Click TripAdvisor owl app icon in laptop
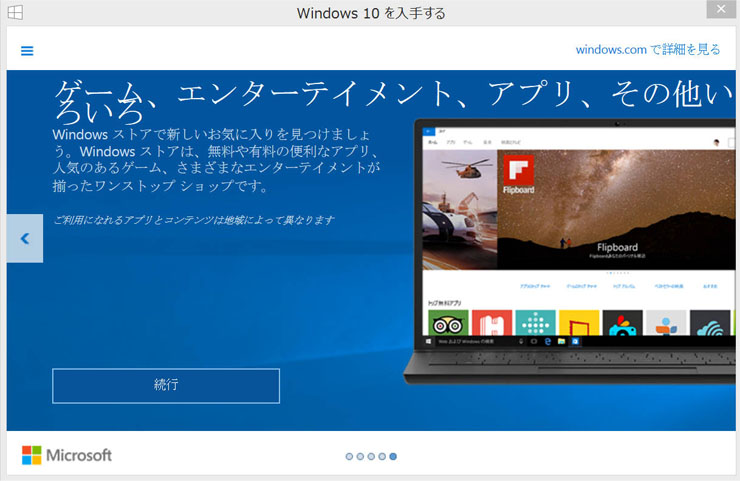Screen dimensions: 740x481 (x=448, y=322)
